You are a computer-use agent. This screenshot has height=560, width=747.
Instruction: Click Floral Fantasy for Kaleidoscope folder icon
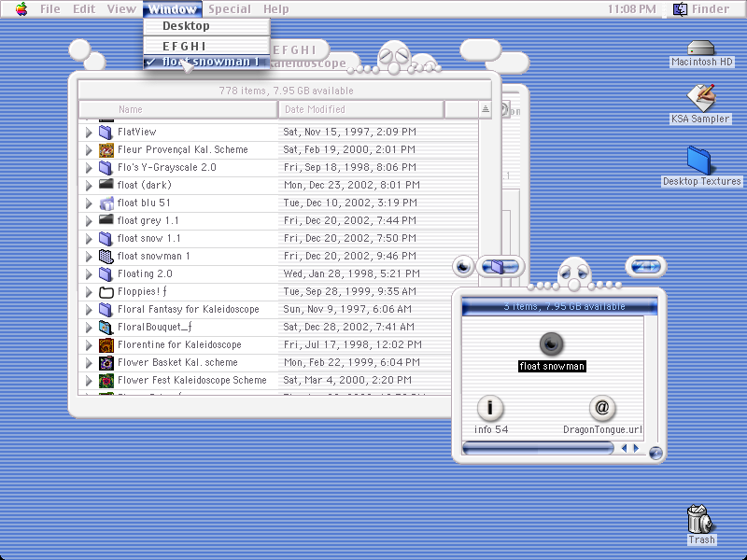pos(106,310)
